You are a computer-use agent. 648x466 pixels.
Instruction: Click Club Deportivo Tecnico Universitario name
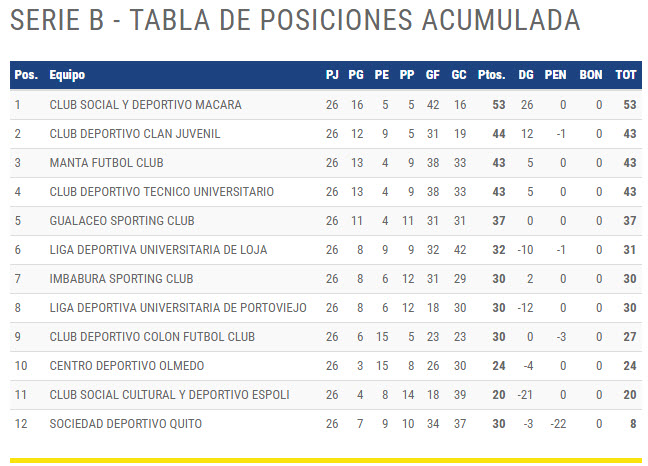pyautogui.click(x=162, y=192)
